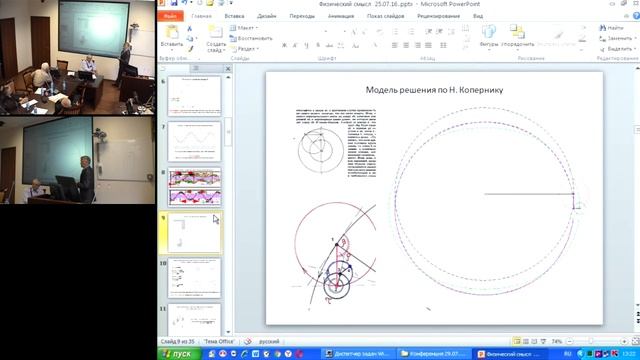Click the Replace (Заменить) icon

(x=602, y=38)
